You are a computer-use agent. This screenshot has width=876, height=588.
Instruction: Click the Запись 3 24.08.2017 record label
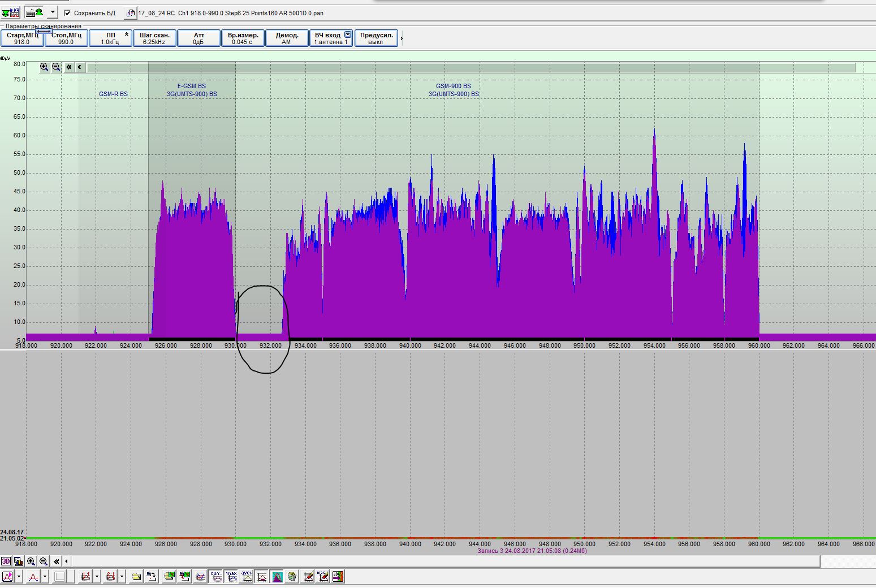tap(532, 551)
